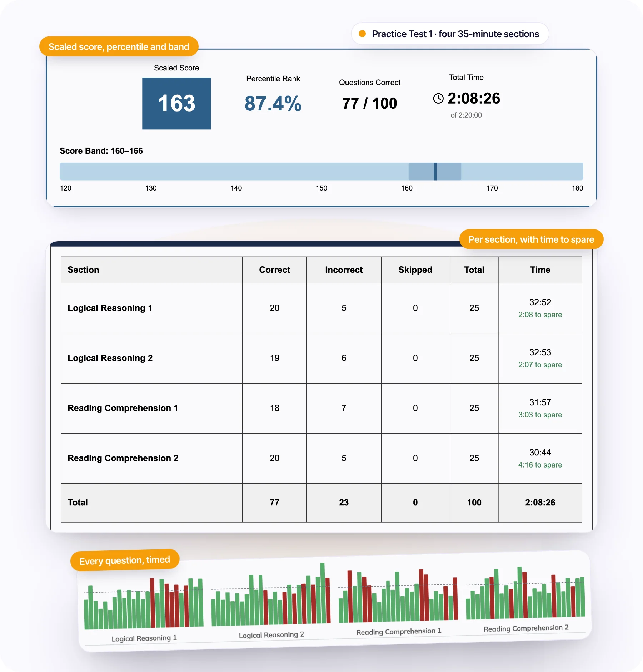Open the Reading Comprehension 1 timing chart
Image resolution: width=643 pixels, height=672 pixels.
click(x=398, y=596)
